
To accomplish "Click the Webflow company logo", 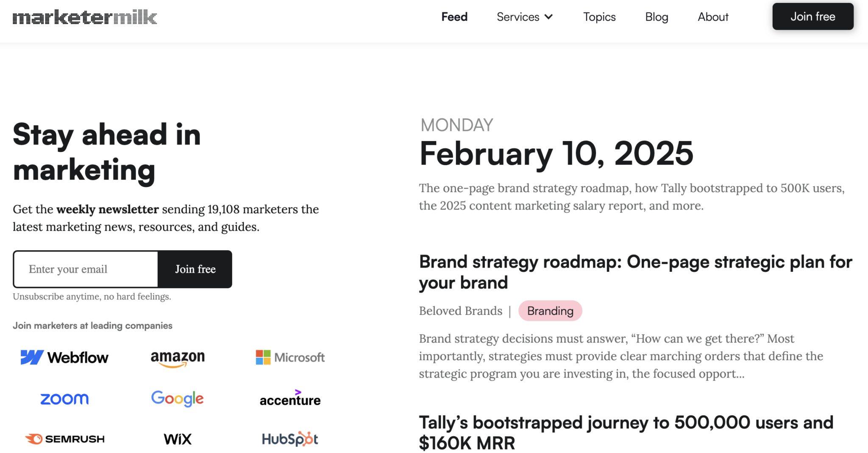I will (x=64, y=357).
